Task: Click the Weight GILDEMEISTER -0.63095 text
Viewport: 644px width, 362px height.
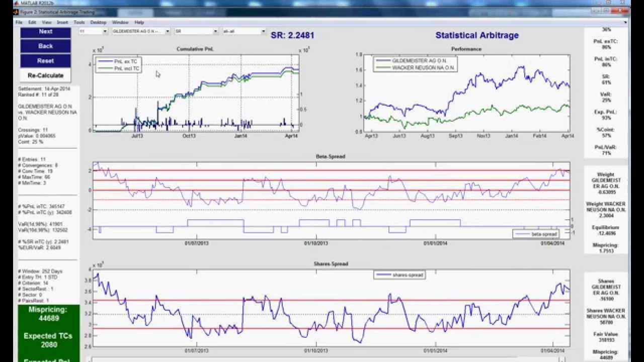Action: [x=606, y=183]
